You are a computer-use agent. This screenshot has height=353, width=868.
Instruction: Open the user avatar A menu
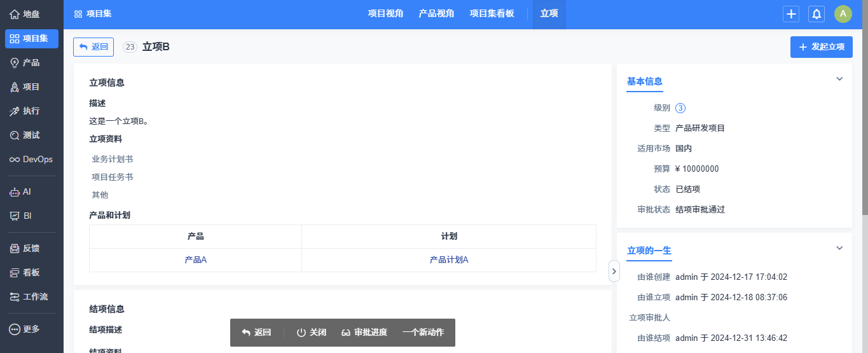[843, 14]
